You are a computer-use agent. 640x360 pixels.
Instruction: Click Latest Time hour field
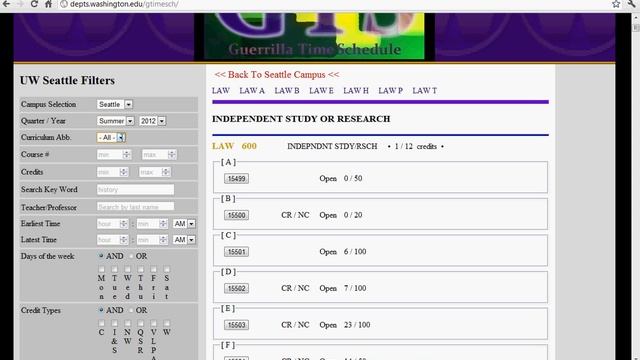tap(112, 240)
